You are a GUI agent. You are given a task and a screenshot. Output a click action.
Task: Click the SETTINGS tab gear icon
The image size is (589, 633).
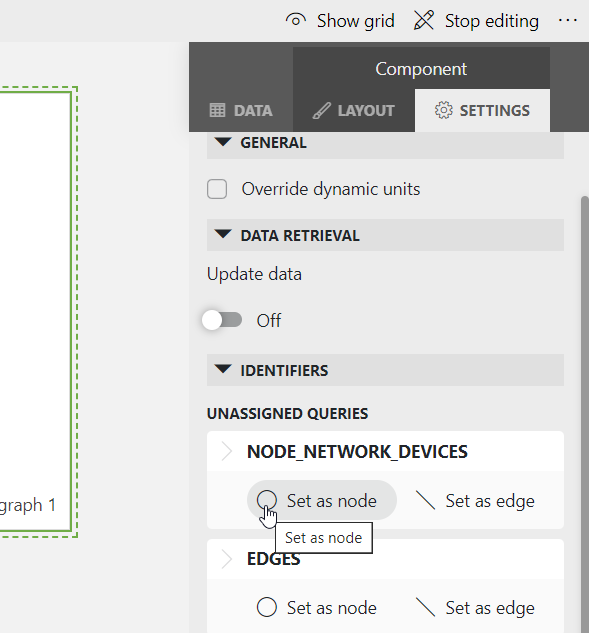444,110
